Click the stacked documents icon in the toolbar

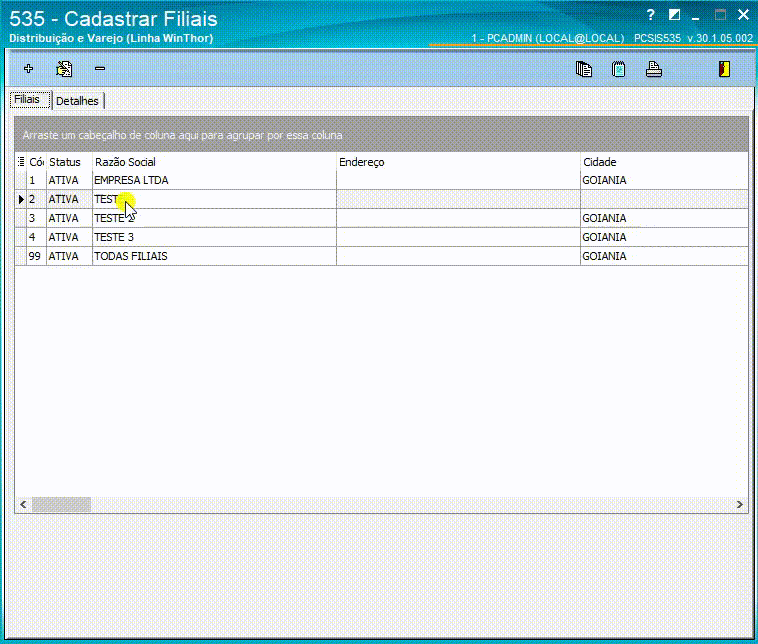pyautogui.click(x=584, y=69)
